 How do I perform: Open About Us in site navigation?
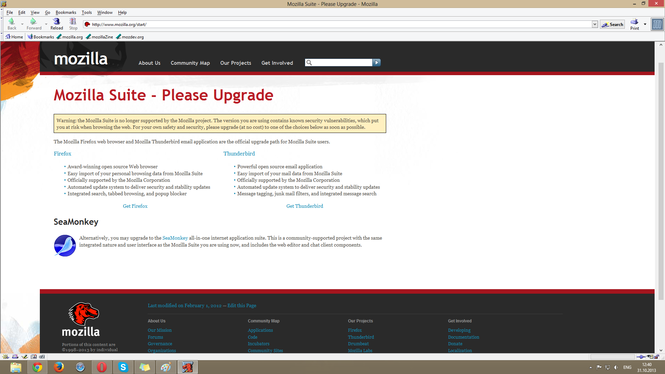149,63
